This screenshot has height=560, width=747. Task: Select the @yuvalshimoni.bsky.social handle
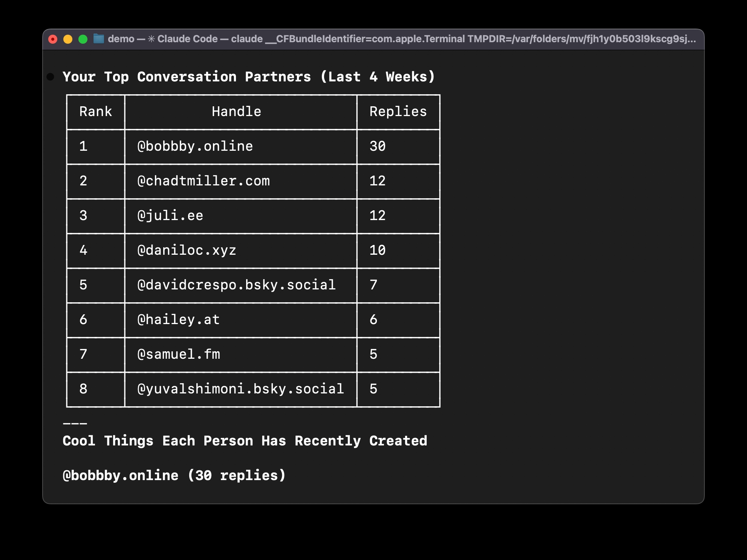[240, 389]
